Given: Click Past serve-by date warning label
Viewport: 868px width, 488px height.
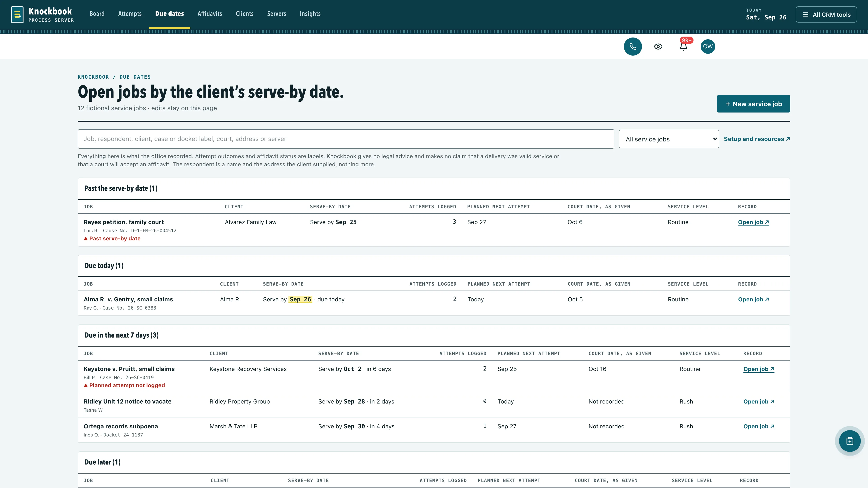Looking at the screenshot, I should (112, 238).
